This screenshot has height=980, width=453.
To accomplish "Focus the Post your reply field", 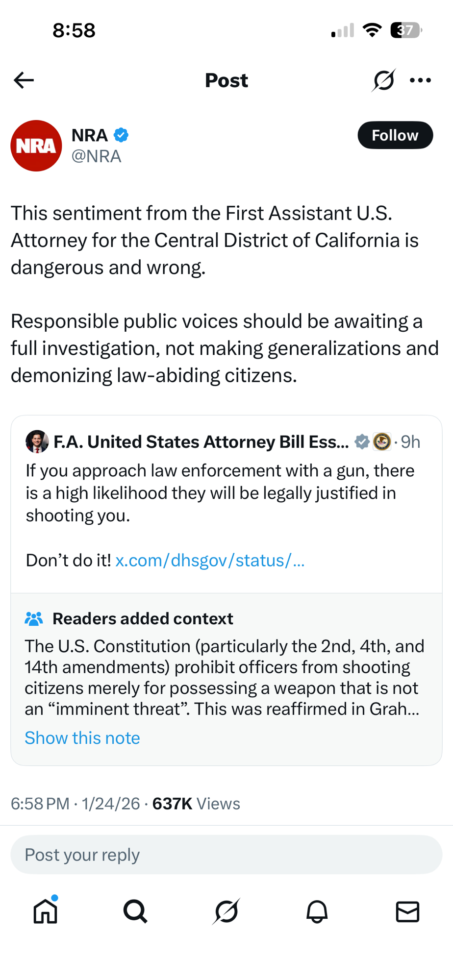I will [x=226, y=855].
